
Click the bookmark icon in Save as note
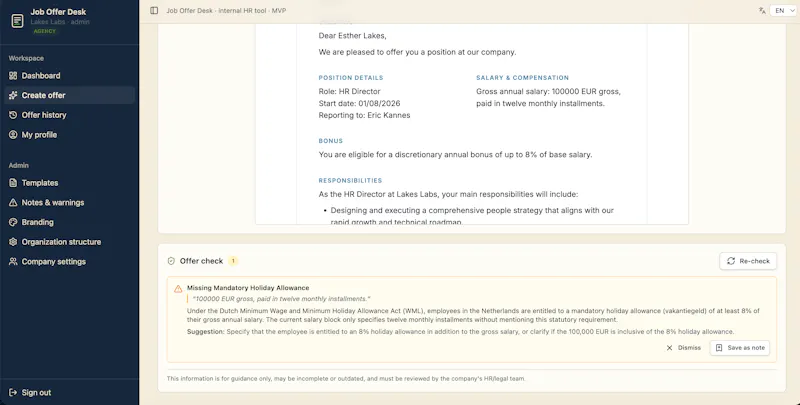coord(719,348)
